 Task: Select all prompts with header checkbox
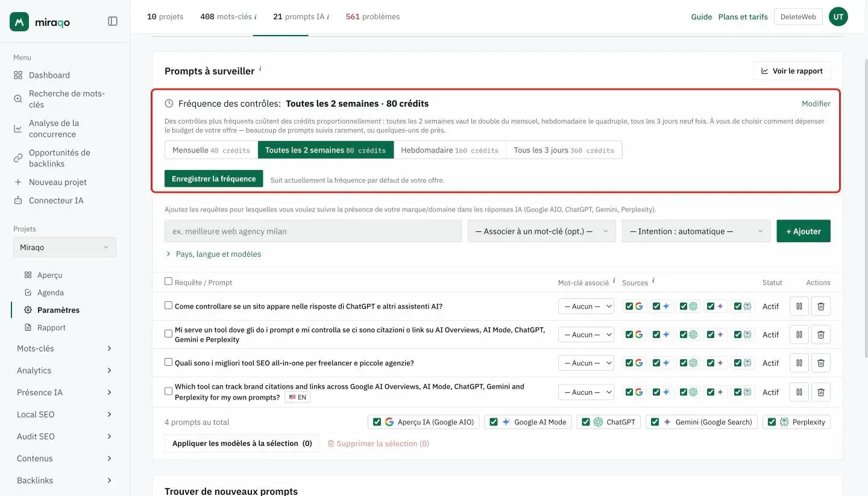tap(169, 281)
